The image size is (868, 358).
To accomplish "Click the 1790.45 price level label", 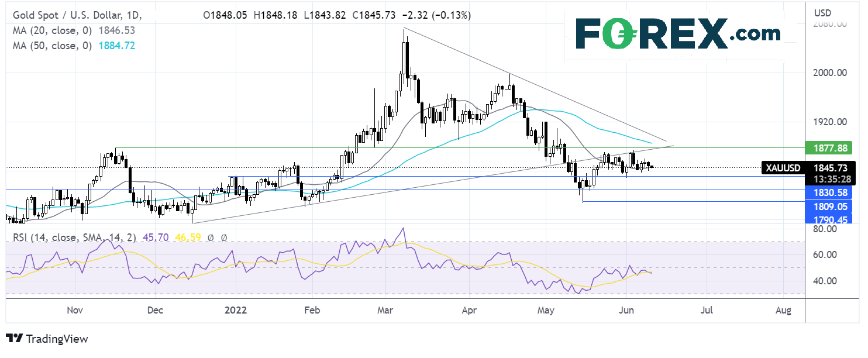I will point(829,219).
